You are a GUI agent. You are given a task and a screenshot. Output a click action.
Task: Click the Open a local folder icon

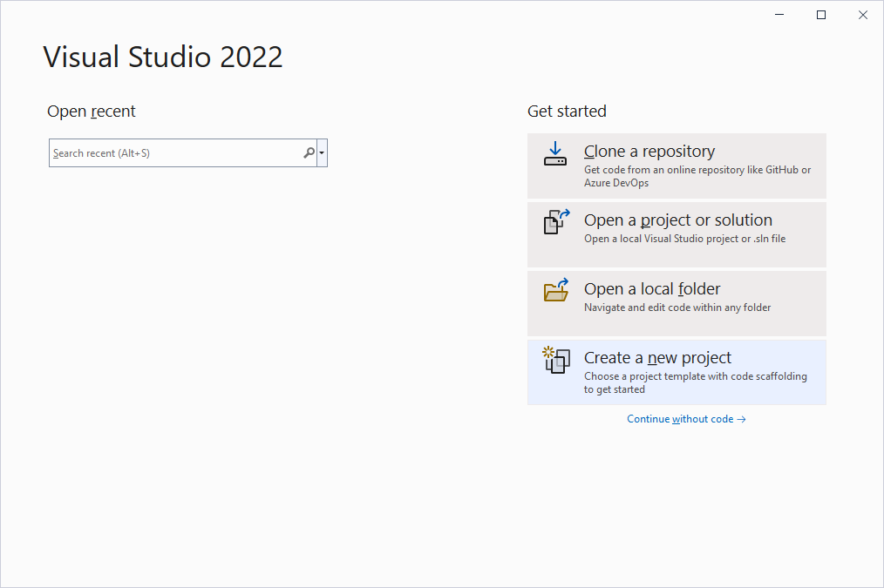click(x=556, y=290)
